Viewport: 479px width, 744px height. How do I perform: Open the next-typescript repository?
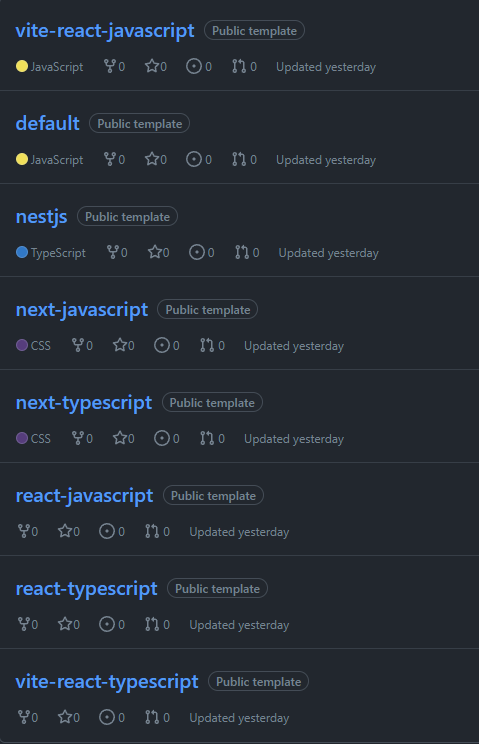pos(84,403)
